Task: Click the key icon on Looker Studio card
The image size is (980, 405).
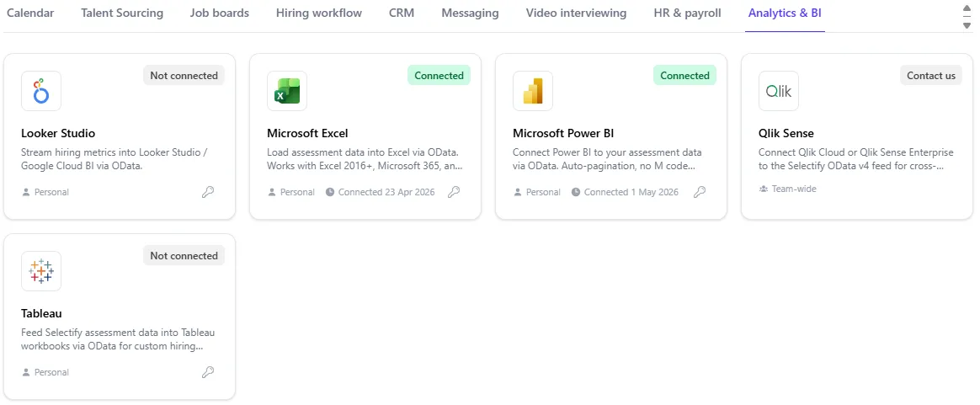Action: (208, 192)
